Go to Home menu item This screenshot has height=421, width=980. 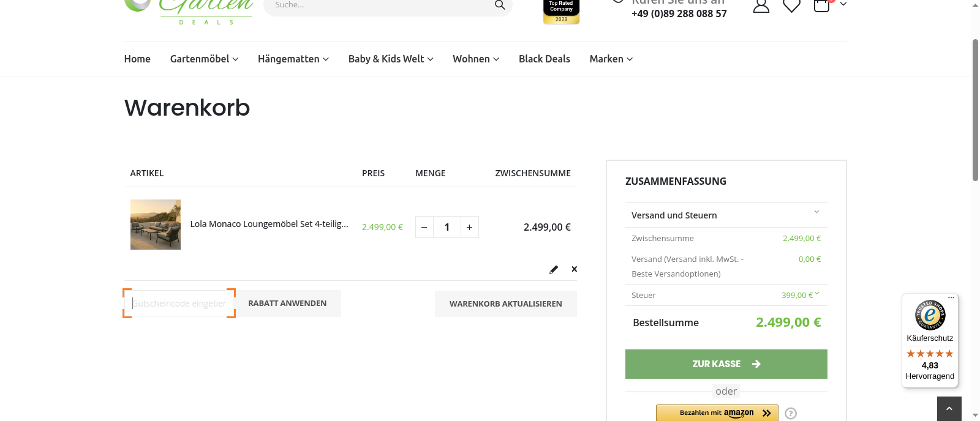point(137,59)
